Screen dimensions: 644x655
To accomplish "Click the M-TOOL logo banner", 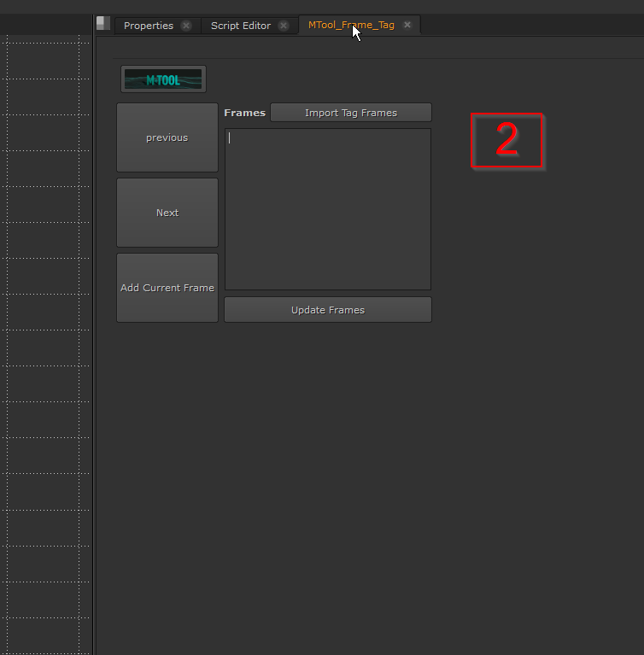I will coord(163,79).
